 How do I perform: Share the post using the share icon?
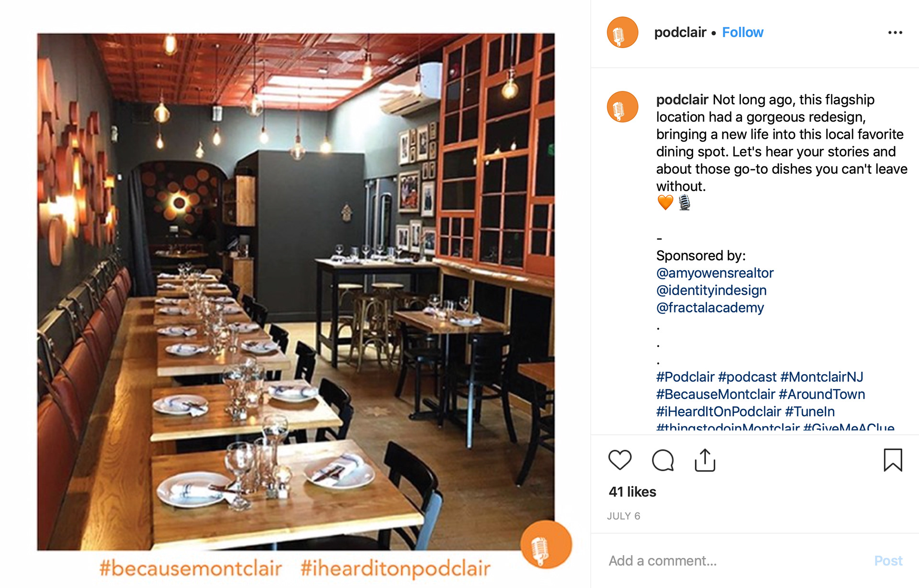(705, 460)
